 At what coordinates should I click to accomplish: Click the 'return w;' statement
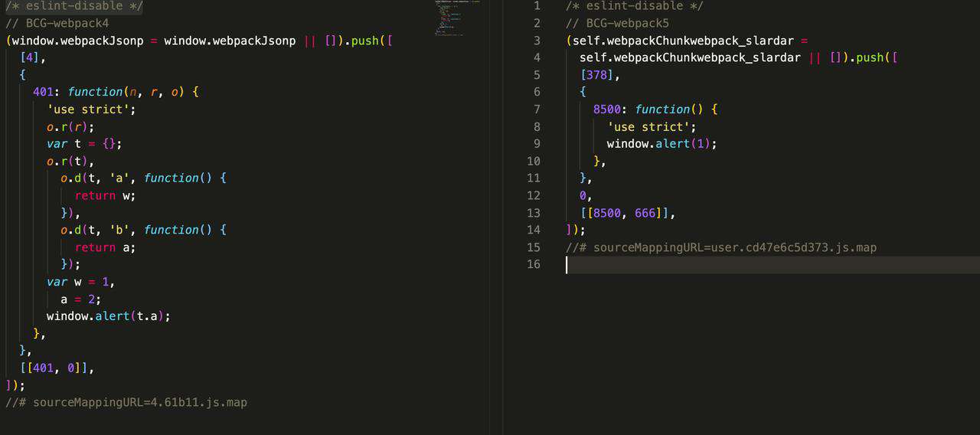tap(106, 196)
